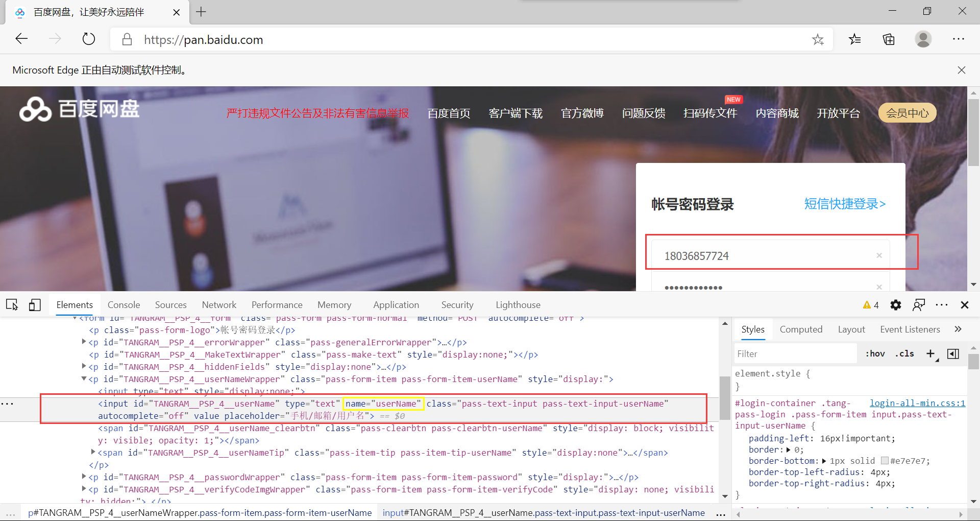
Task: Open the Memory tab
Action: (x=334, y=305)
